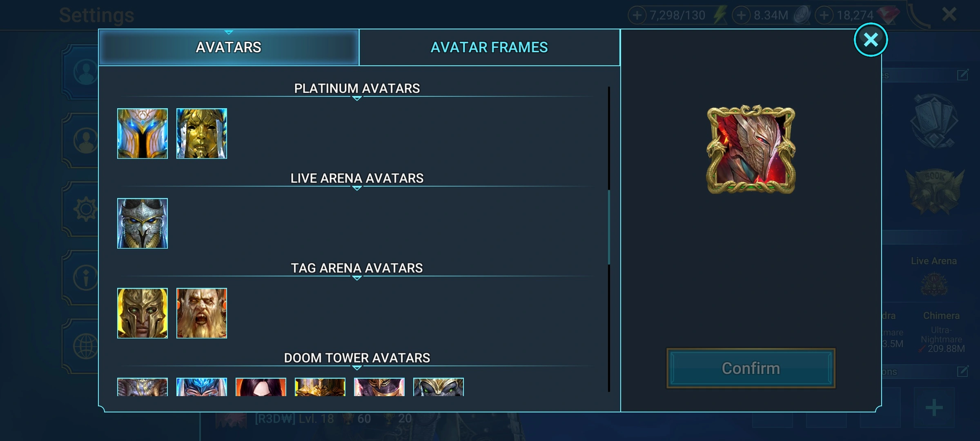This screenshot has height=441, width=980.
Task: Select the blue-gold helmet Platinum avatar
Action: pyautogui.click(x=143, y=134)
